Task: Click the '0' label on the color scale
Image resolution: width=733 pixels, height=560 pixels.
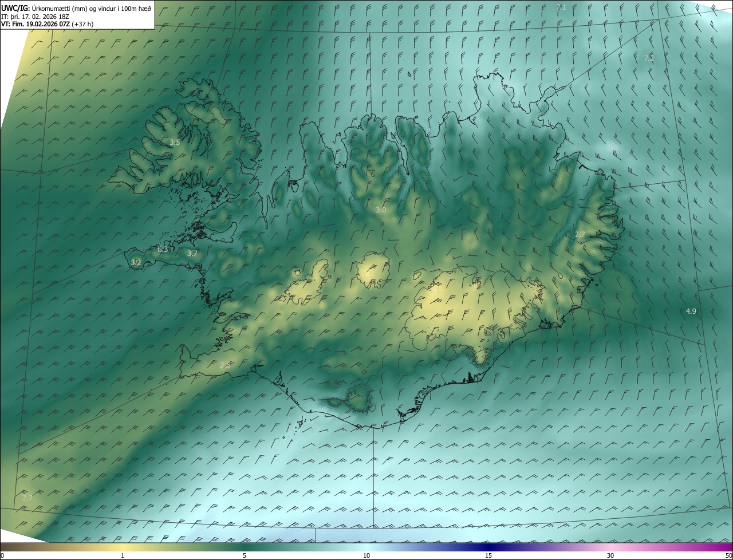Action: [x=2, y=555]
